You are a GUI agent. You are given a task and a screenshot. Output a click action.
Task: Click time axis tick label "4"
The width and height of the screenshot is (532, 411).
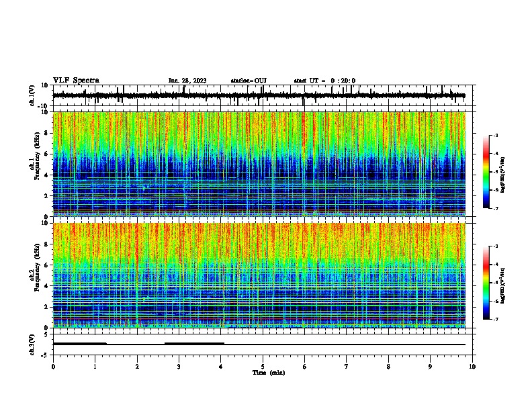coord(221,367)
